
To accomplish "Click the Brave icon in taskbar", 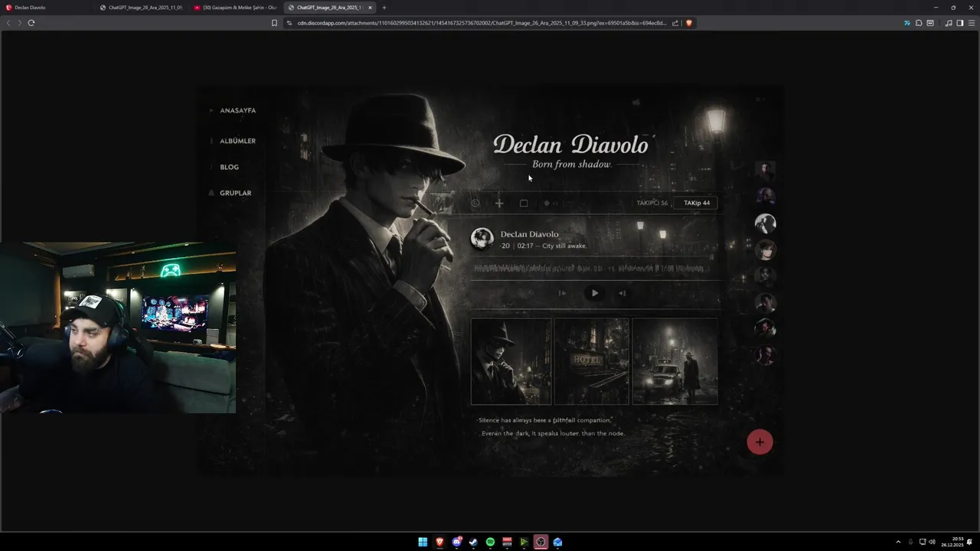I will click(x=439, y=542).
